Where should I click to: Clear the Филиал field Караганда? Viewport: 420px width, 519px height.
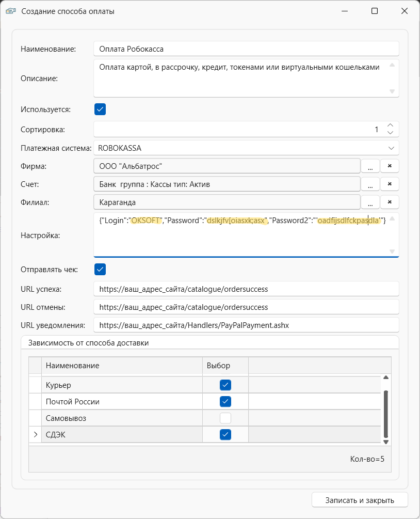(x=390, y=202)
